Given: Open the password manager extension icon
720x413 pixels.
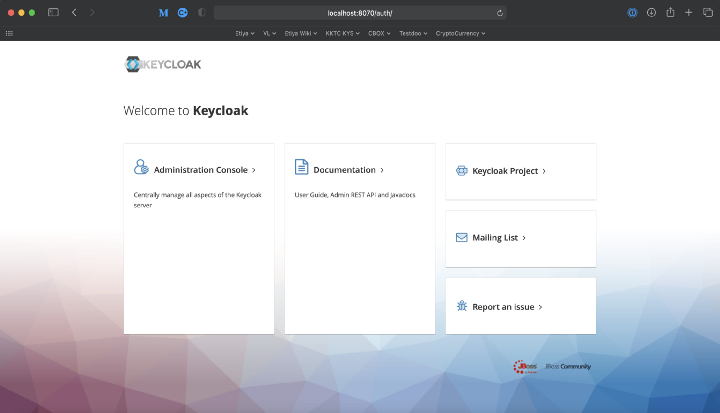Looking at the screenshot, I should point(632,12).
